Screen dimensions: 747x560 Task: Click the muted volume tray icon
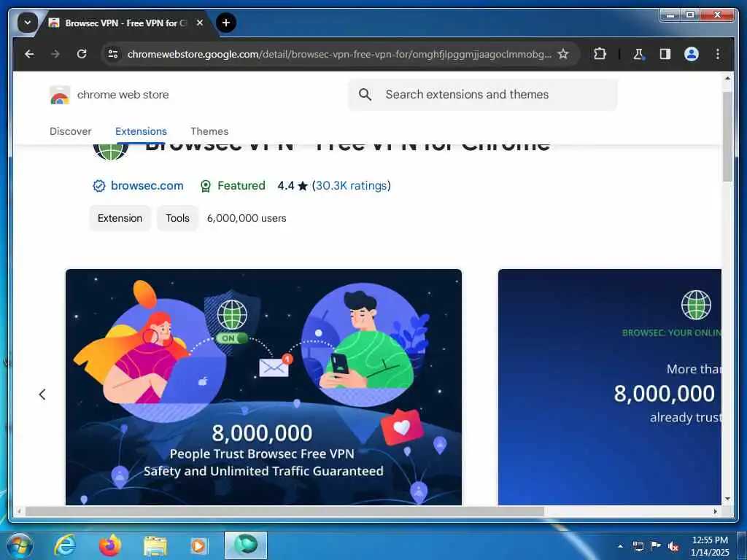[673, 546]
